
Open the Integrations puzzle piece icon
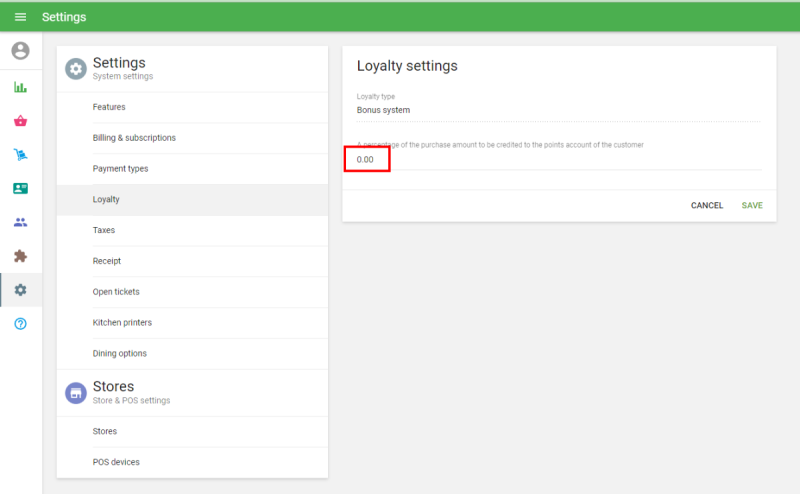point(20,256)
